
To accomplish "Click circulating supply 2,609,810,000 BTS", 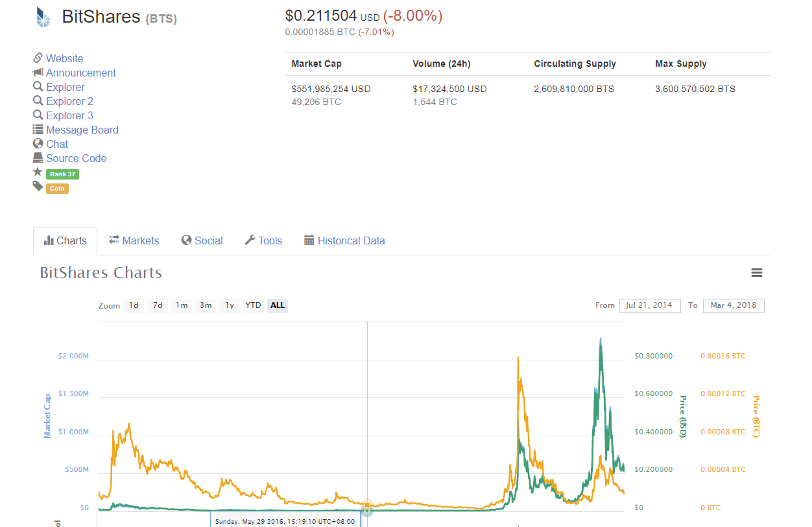I will point(574,89).
